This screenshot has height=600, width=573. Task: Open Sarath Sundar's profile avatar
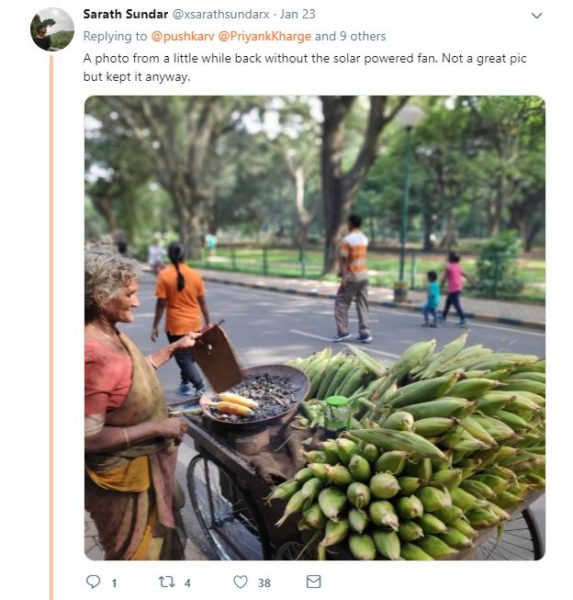pyautogui.click(x=52, y=29)
